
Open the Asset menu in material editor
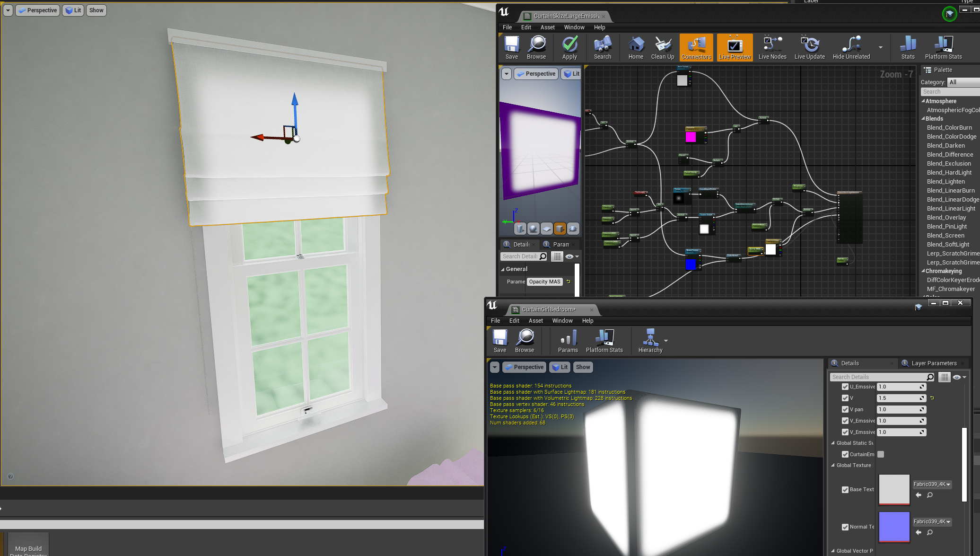[x=547, y=27]
